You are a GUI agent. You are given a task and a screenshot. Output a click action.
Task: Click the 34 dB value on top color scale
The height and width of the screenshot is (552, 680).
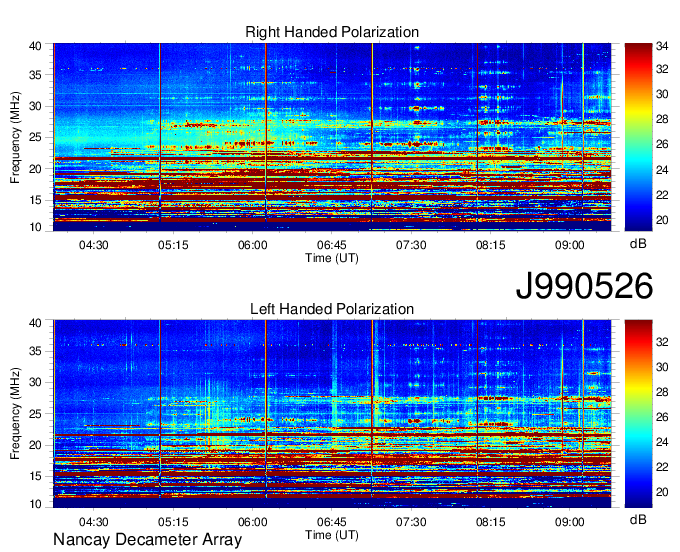(x=662, y=46)
